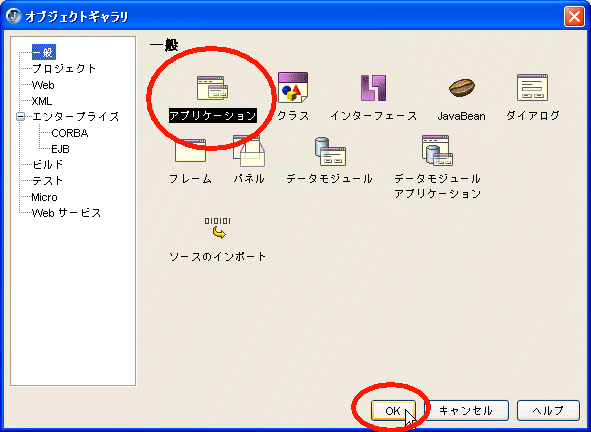
Task: Select the データモジュール icon
Action: click(x=330, y=151)
